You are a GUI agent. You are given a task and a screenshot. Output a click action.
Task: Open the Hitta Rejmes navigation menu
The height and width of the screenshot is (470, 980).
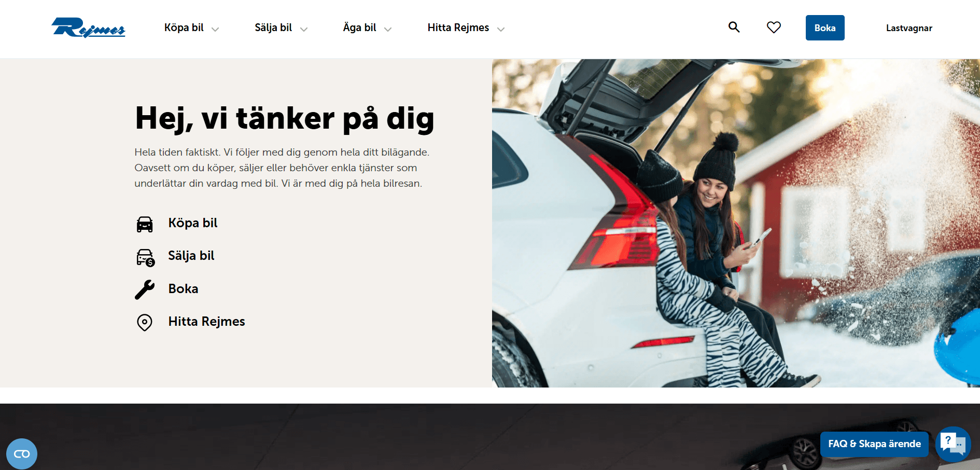[x=458, y=27]
